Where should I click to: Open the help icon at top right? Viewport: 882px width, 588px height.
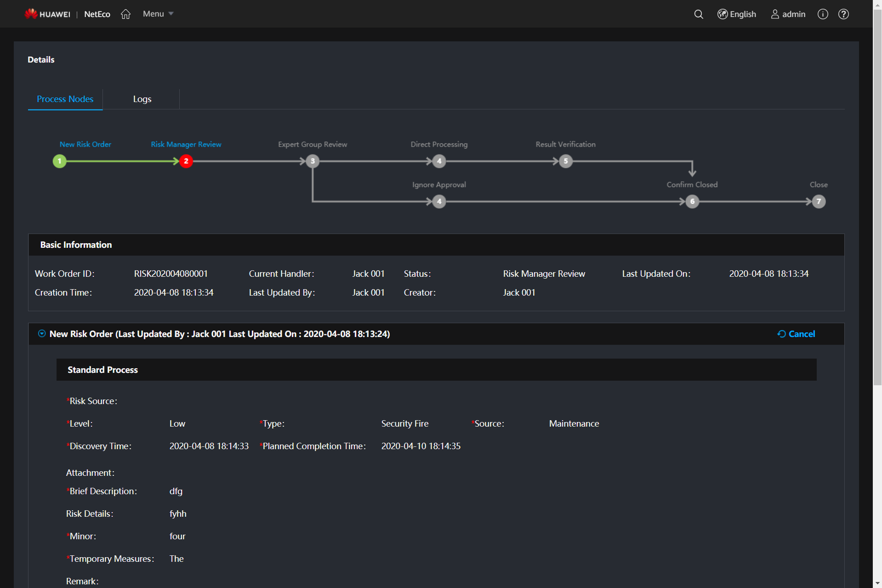tap(843, 14)
